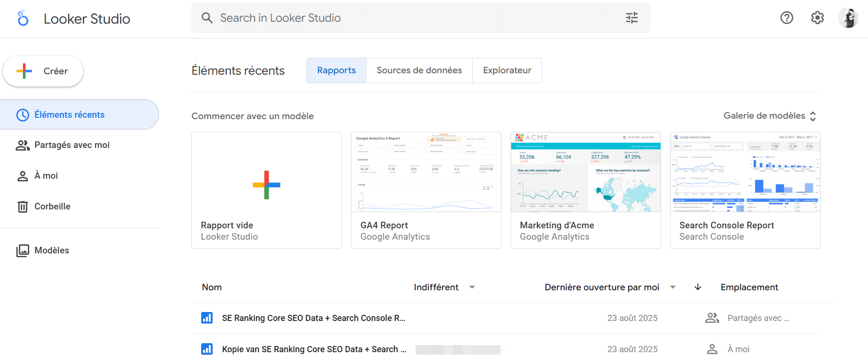Switch to the Explorateur tab
The image size is (868, 364).
(507, 70)
